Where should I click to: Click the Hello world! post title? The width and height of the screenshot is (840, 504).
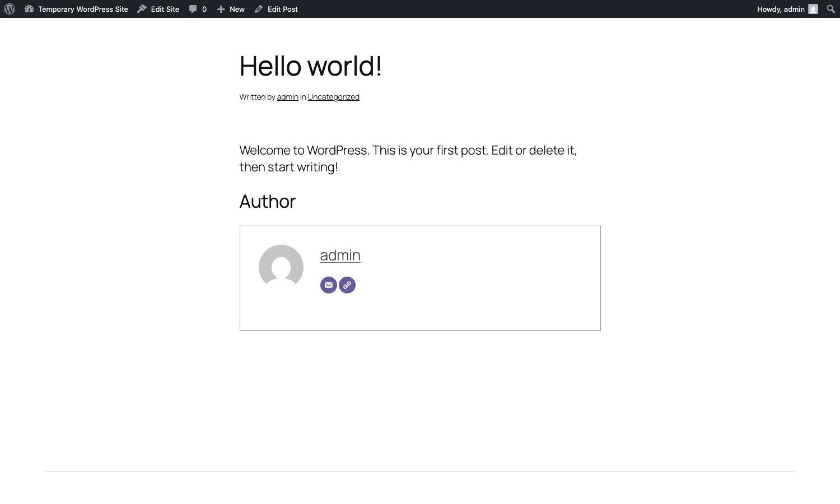click(x=311, y=66)
